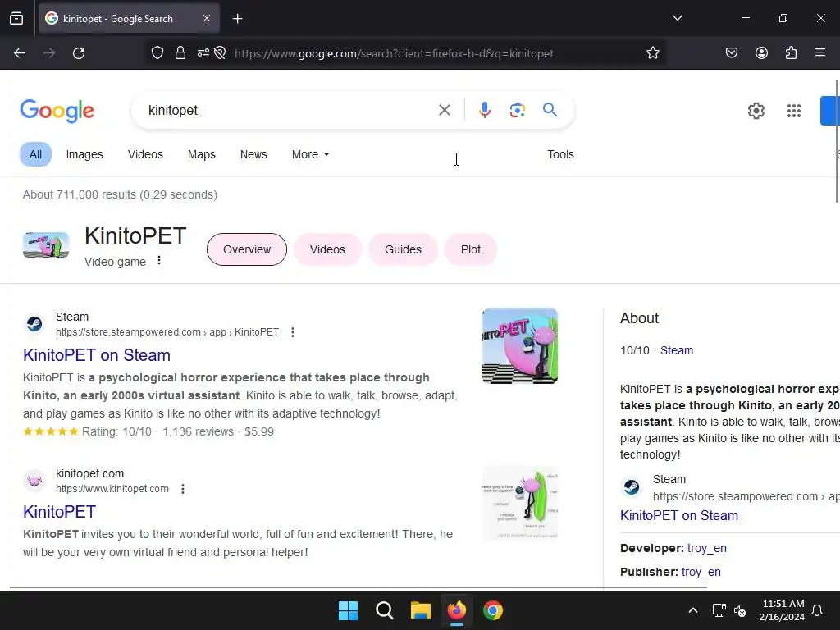Click the kinitopet.com result thumbnail
The image size is (840, 630).
pos(519,503)
